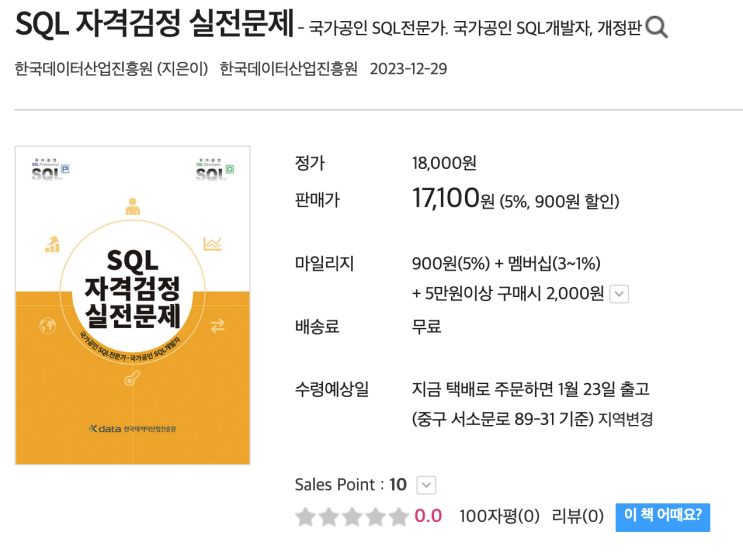Click the list price 18,000원
Viewport: 743px width, 553px height.
(444, 163)
